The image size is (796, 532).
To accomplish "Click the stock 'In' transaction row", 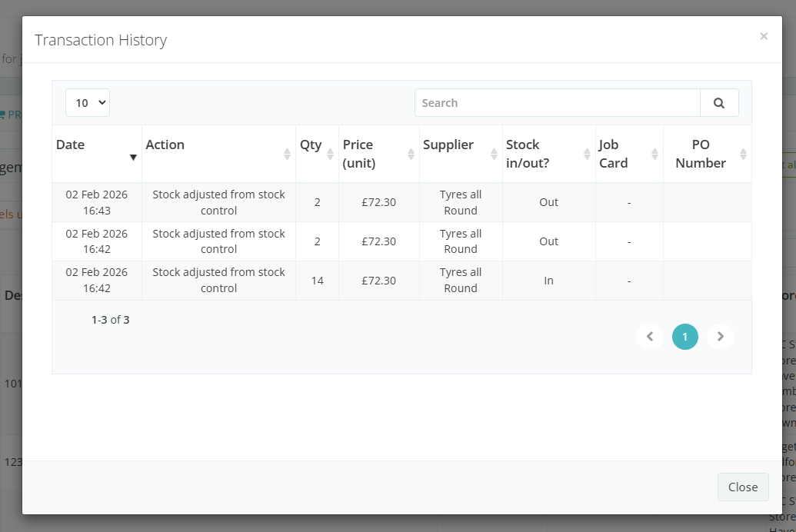I will coord(548,281).
